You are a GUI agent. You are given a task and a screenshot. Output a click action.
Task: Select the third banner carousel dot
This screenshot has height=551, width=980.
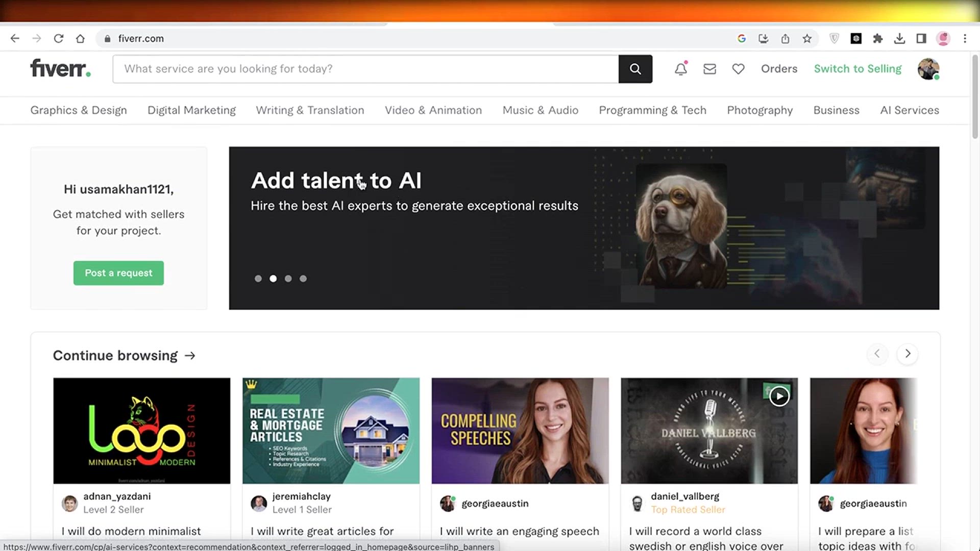pos(288,279)
